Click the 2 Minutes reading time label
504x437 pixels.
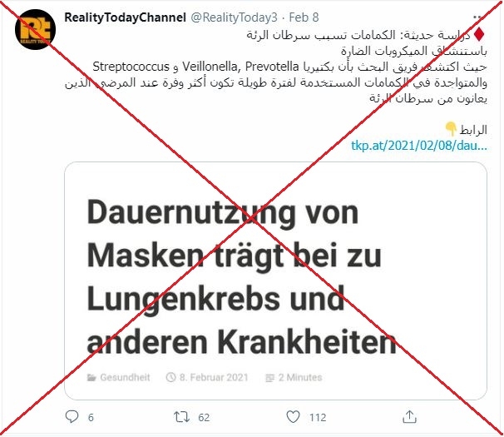point(300,377)
